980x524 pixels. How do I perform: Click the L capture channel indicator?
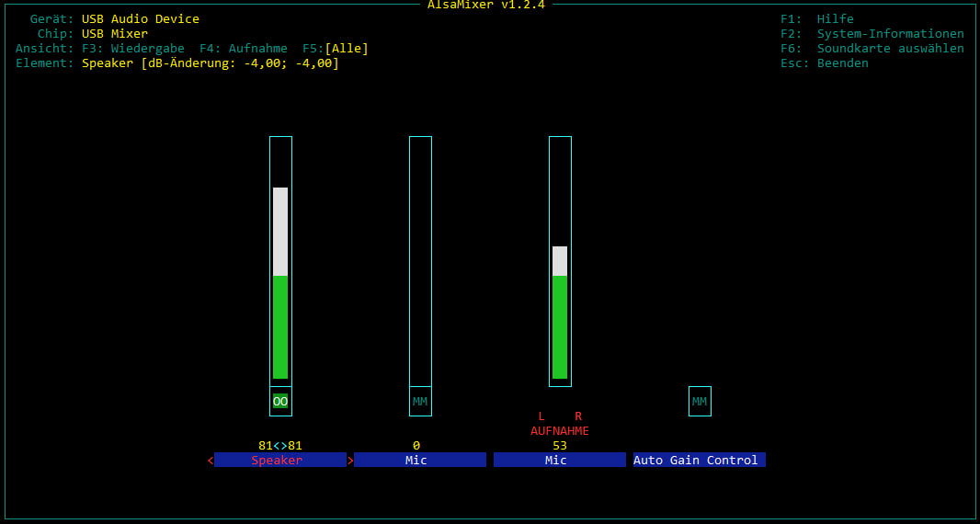coord(541,416)
